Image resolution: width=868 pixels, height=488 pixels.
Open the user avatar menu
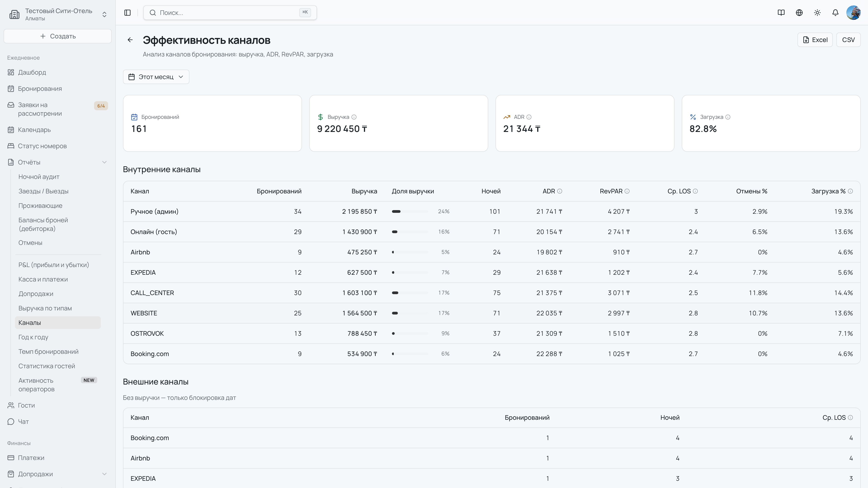pyautogui.click(x=853, y=13)
